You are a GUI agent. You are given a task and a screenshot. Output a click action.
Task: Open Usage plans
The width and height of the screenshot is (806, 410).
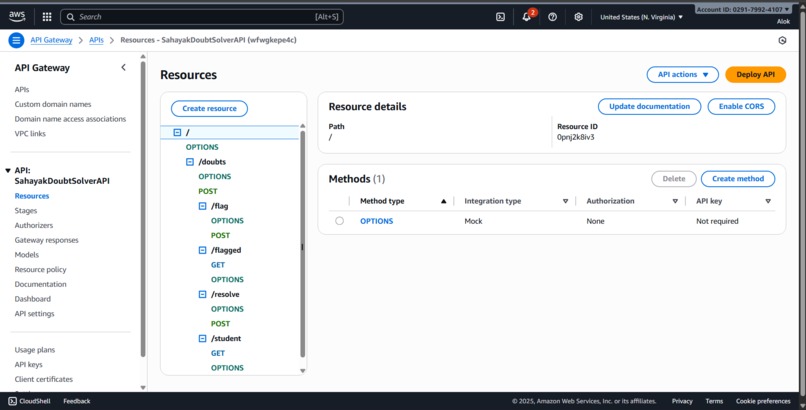click(x=35, y=350)
